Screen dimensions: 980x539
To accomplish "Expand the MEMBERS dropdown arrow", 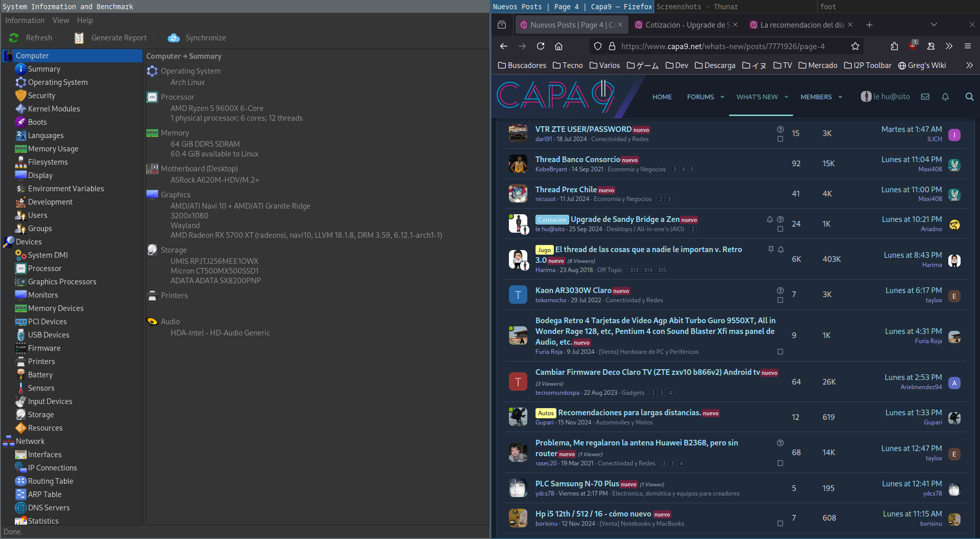I will click(840, 97).
